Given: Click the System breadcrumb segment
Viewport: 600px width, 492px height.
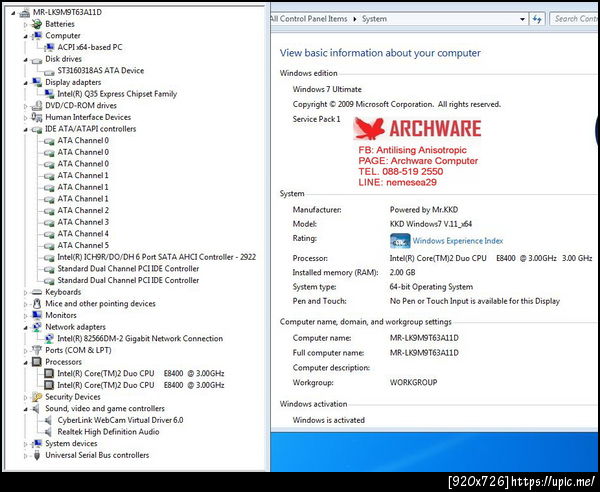Looking at the screenshot, I should pos(374,19).
